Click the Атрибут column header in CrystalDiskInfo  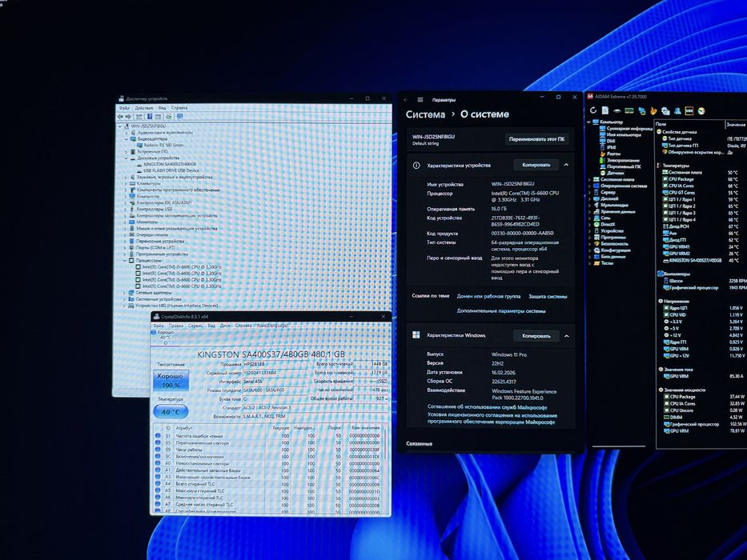click(x=184, y=428)
